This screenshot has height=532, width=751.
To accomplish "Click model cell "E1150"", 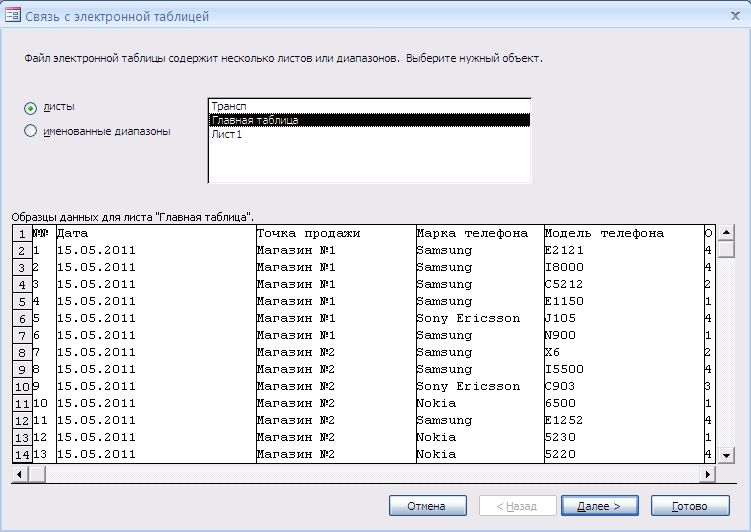I will [624, 301].
